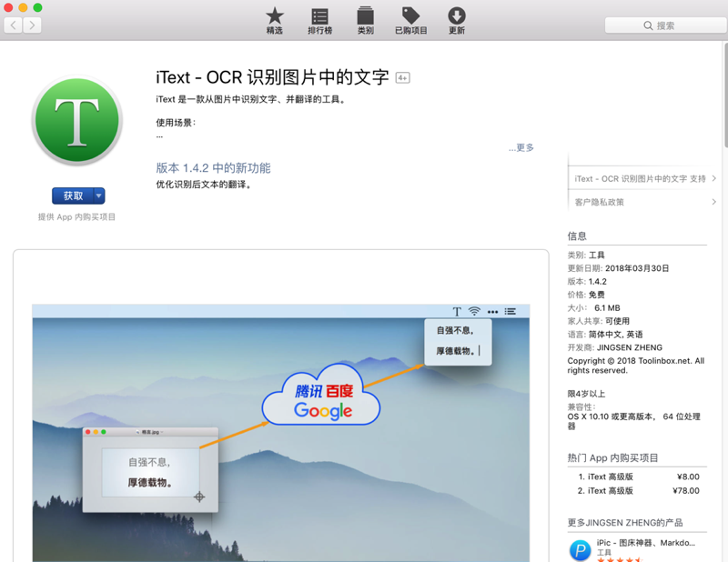Viewport: 728px width, 562px height.
Task: Click the 获取 get button
Action: [73, 196]
